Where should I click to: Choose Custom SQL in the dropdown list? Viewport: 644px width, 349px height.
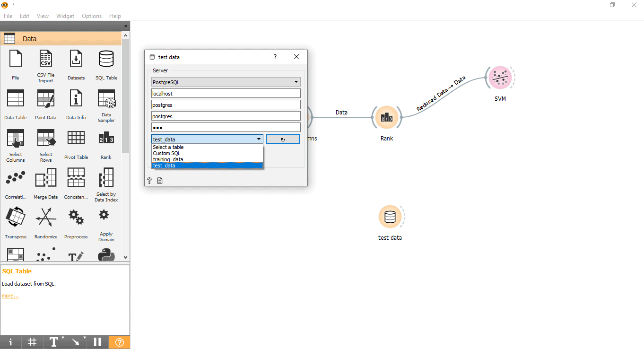166,153
